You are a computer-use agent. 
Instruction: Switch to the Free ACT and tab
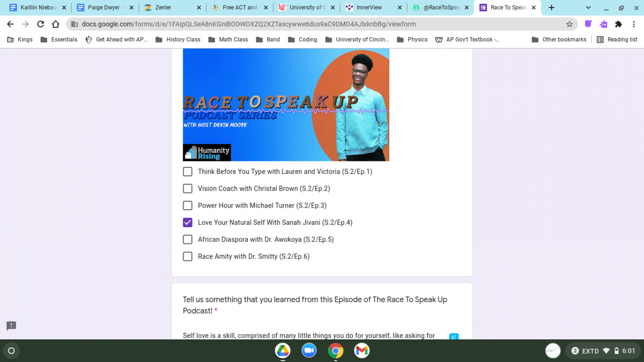pyautogui.click(x=240, y=8)
